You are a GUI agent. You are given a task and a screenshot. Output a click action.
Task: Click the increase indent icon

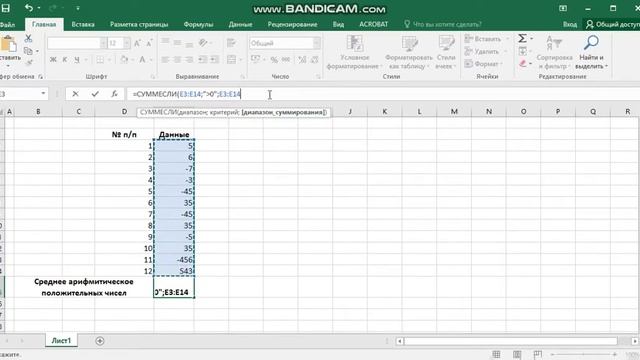pyautogui.click(x=215, y=60)
